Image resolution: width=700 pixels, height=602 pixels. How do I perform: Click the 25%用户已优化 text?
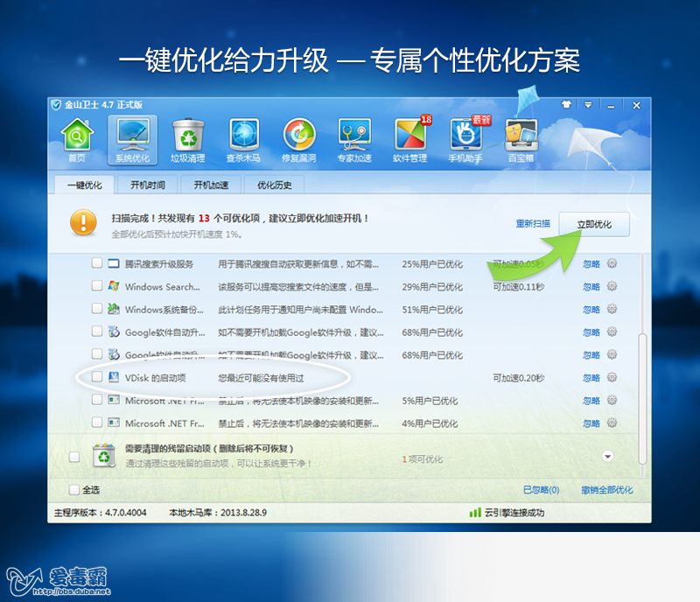point(432,264)
